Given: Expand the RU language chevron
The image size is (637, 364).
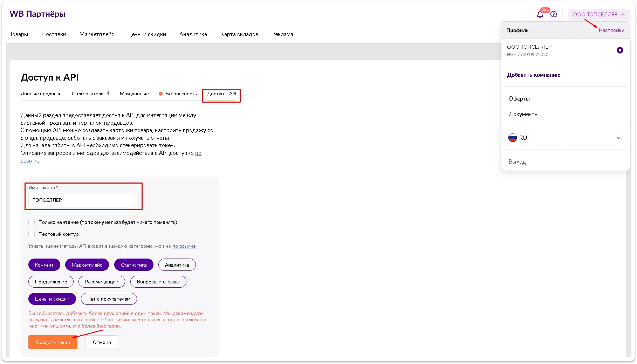Looking at the screenshot, I should coord(618,138).
